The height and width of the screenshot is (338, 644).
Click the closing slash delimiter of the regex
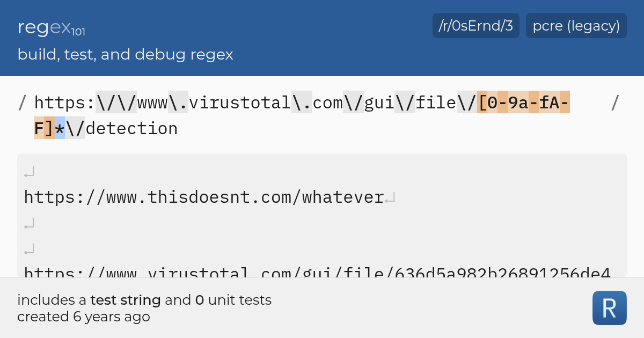[615, 102]
